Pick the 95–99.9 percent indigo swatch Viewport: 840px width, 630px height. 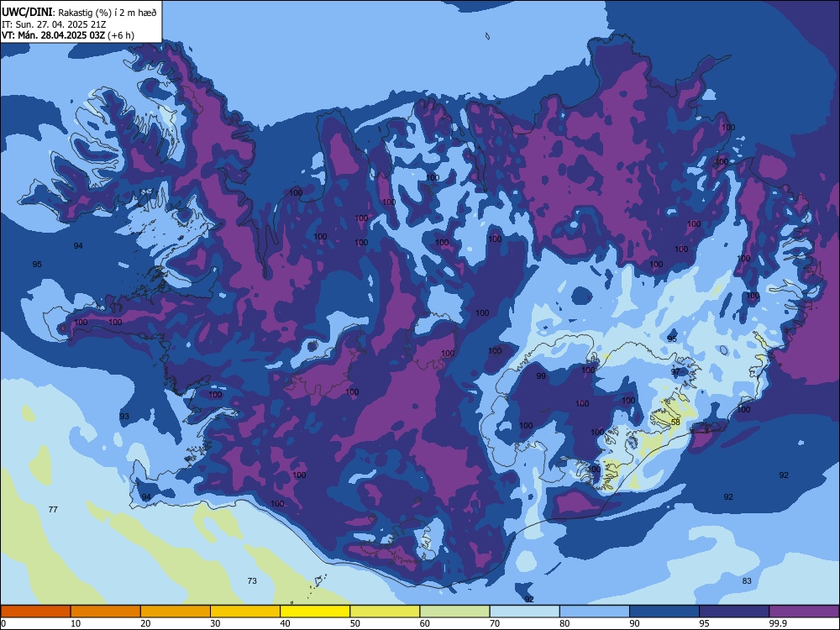734,612
